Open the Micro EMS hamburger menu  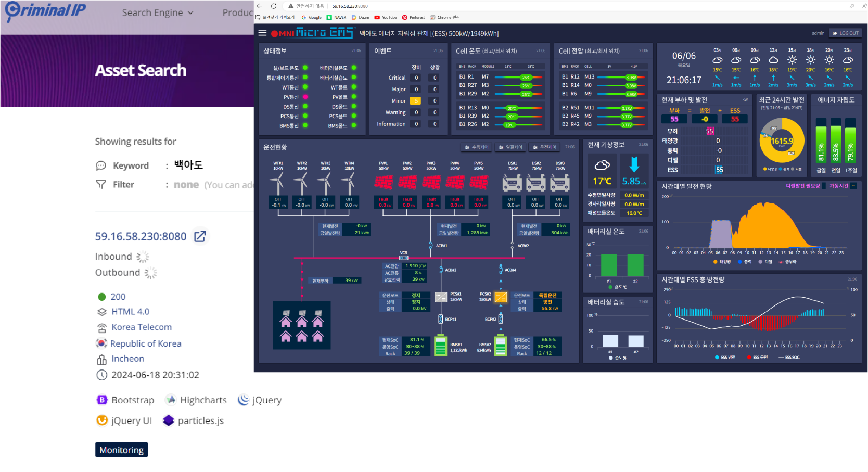click(x=262, y=33)
